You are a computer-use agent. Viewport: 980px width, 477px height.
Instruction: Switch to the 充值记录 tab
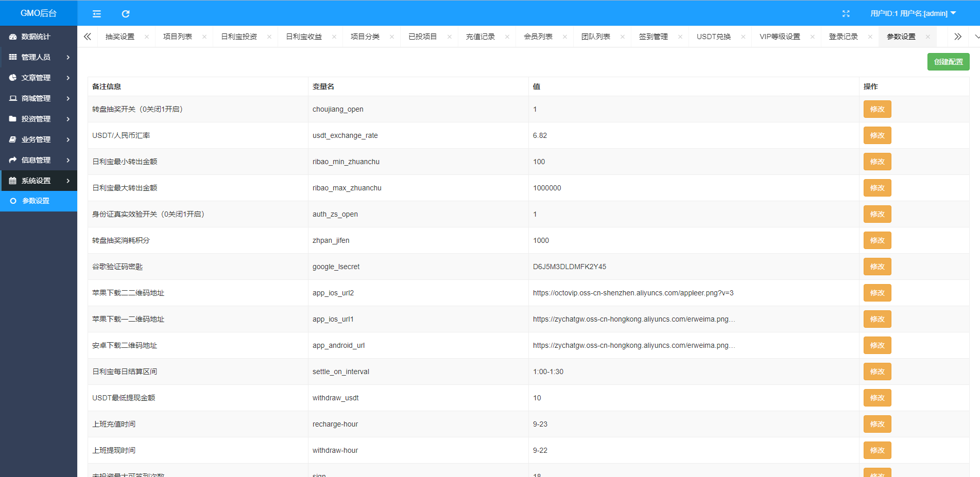(x=481, y=37)
